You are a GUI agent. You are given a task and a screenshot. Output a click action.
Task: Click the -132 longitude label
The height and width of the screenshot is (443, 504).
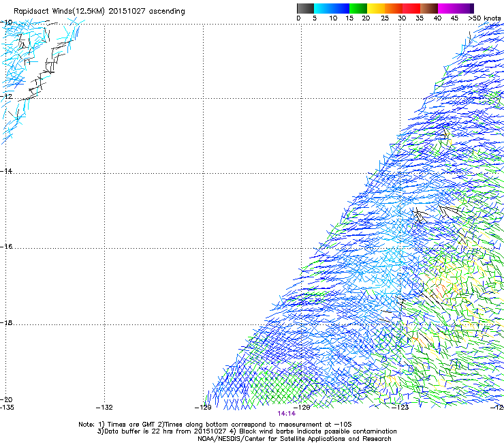point(104,408)
